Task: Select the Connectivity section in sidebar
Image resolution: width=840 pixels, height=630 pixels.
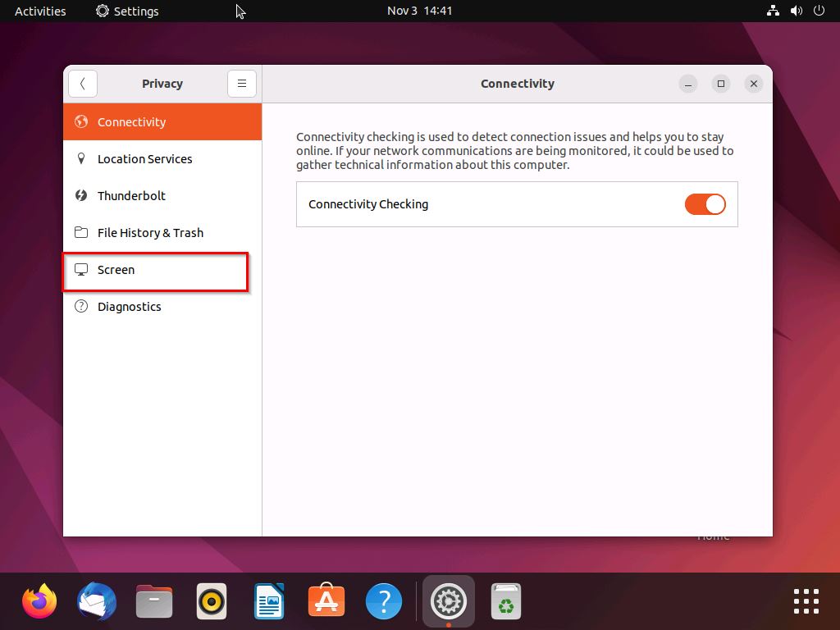Action: tap(131, 121)
